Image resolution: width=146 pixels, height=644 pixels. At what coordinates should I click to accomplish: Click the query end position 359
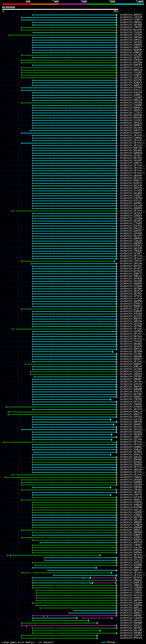coord(115,11)
